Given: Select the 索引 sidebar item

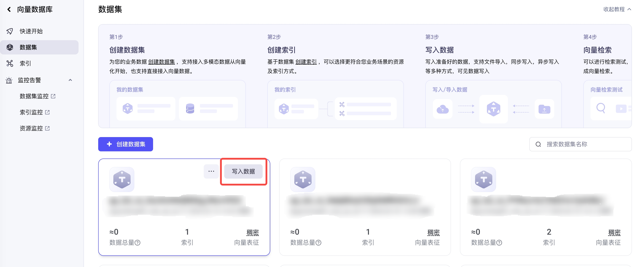Looking at the screenshot, I should [x=25, y=63].
